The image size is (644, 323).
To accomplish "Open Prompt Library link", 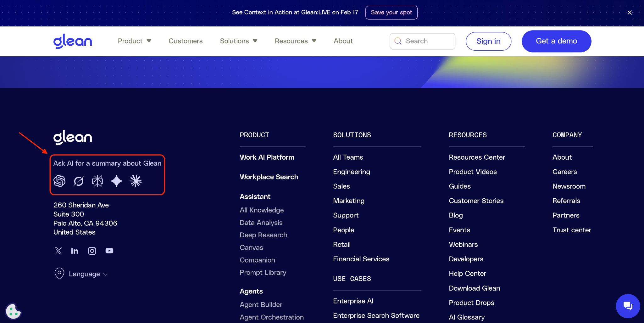I will tap(263, 272).
